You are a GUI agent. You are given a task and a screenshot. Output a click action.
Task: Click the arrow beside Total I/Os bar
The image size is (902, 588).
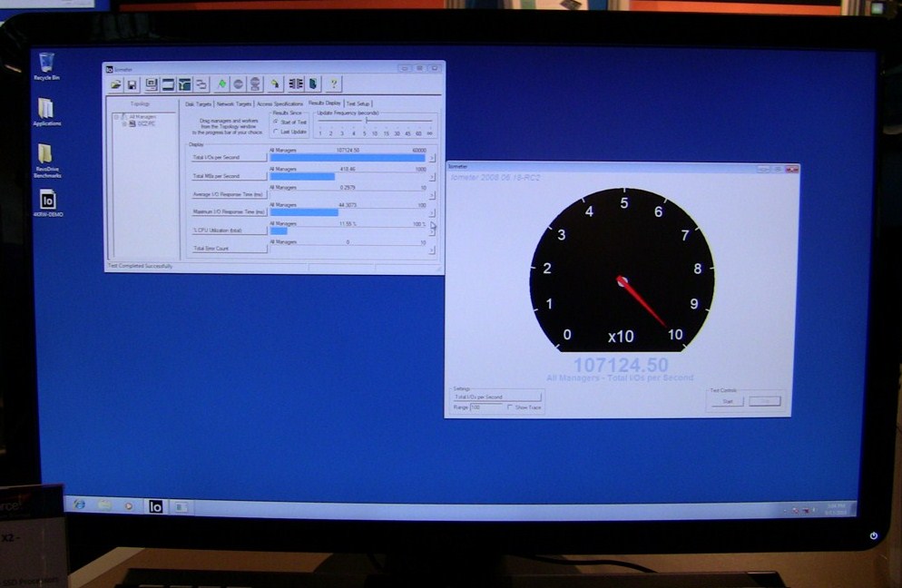[x=432, y=158]
